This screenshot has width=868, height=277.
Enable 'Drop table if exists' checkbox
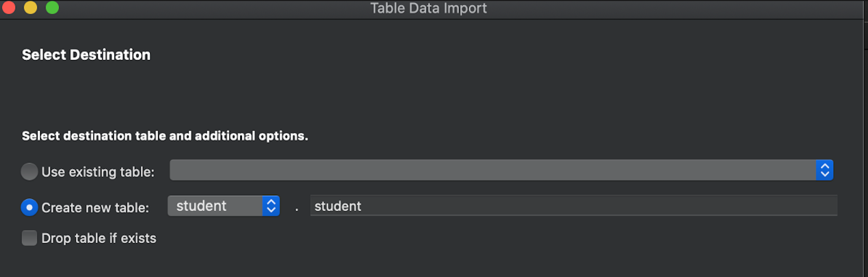pos(30,238)
